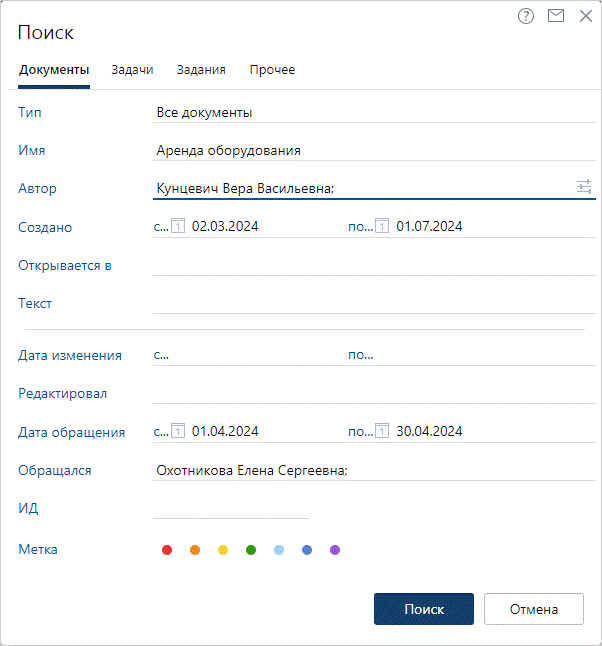The height and width of the screenshot is (646, 602).
Task: Open the Редактировал selection field
Action: coord(374,393)
